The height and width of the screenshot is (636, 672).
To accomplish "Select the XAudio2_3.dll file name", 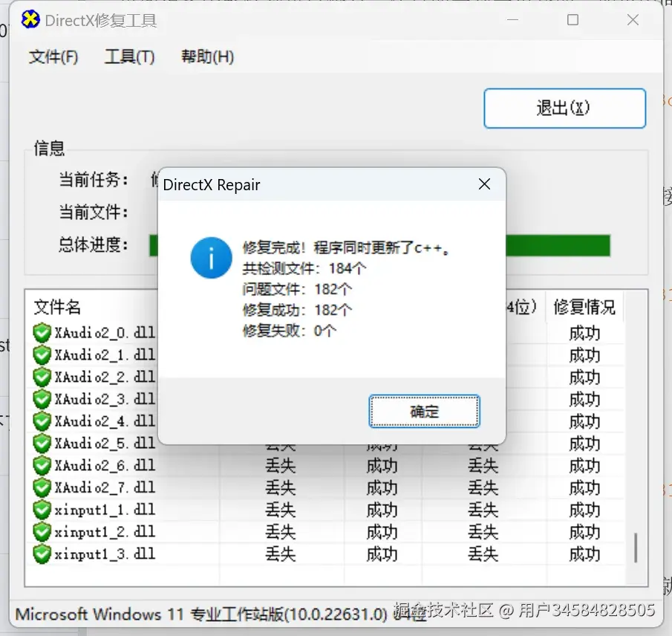I will [x=105, y=399].
